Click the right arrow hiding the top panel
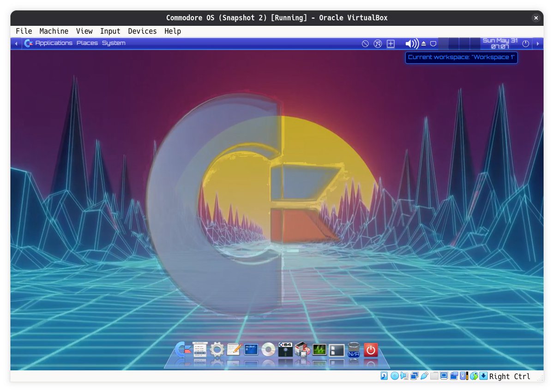The image size is (554, 392). [x=537, y=44]
